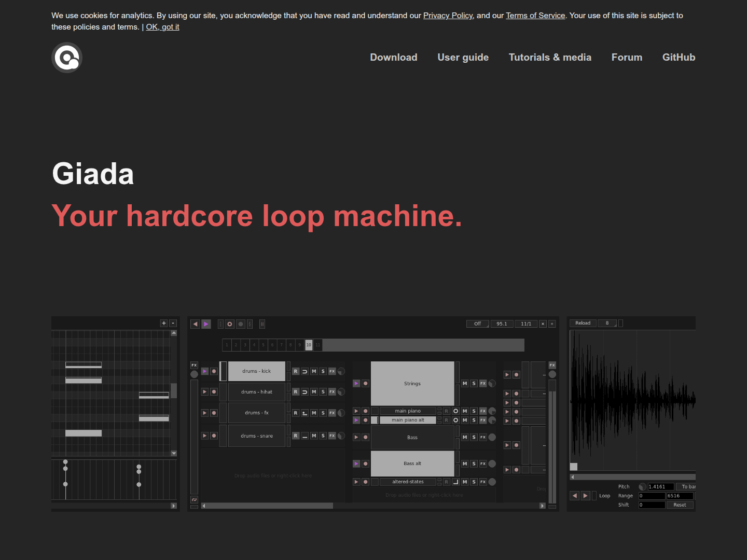Screen dimensions: 747x560
Task: Open the Download page
Action: point(394,58)
